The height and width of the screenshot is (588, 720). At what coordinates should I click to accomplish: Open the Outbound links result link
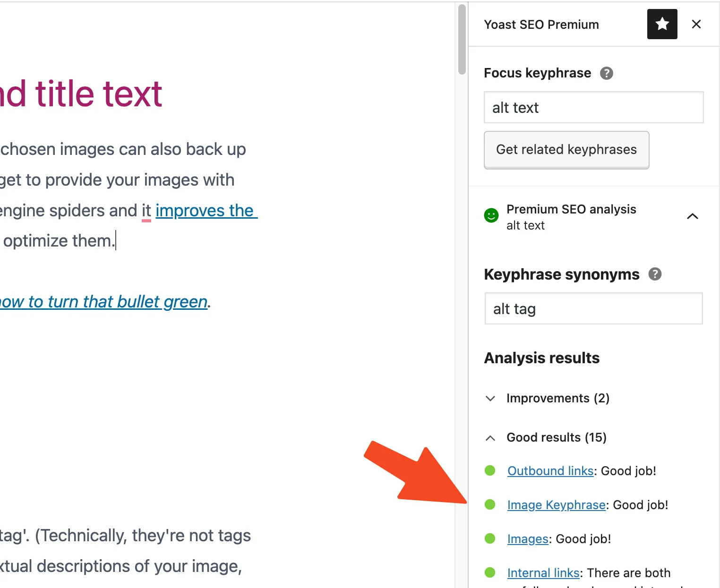(x=550, y=470)
